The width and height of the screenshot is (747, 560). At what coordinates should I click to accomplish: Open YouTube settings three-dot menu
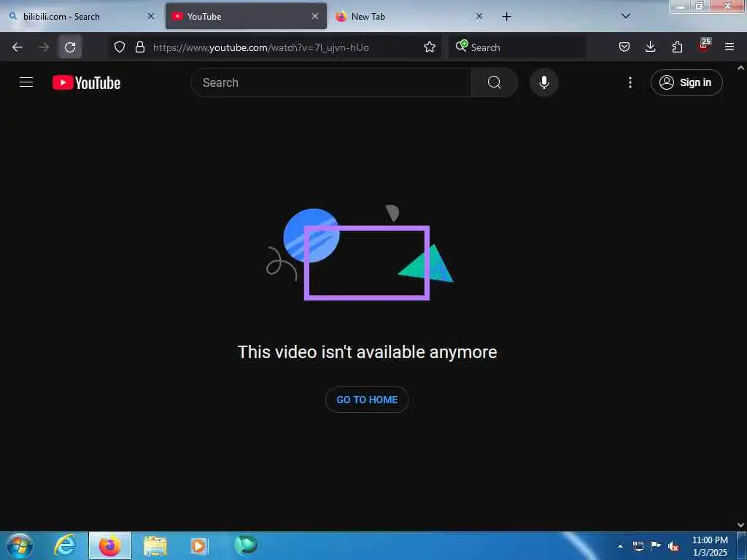[x=630, y=82]
